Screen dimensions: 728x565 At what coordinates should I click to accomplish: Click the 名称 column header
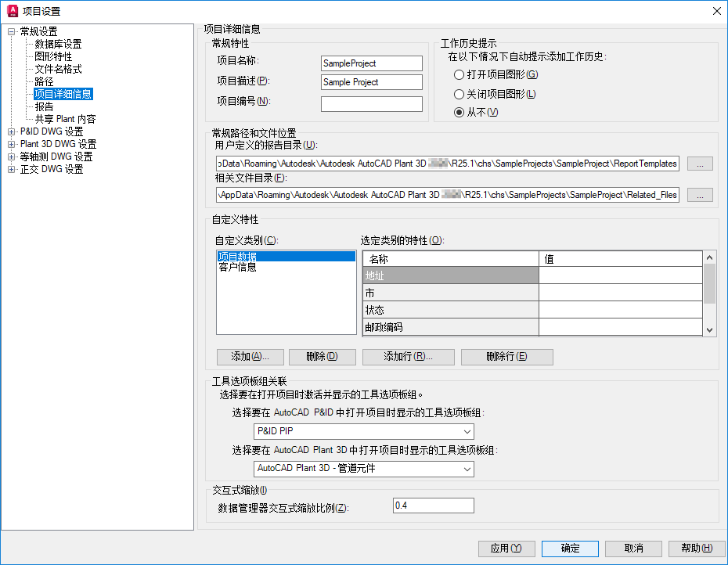(x=450, y=259)
